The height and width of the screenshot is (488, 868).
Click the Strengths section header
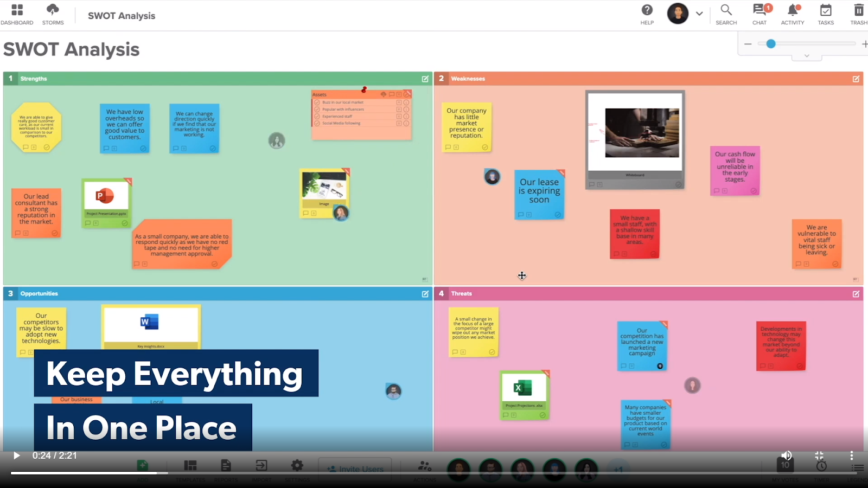pos(218,79)
